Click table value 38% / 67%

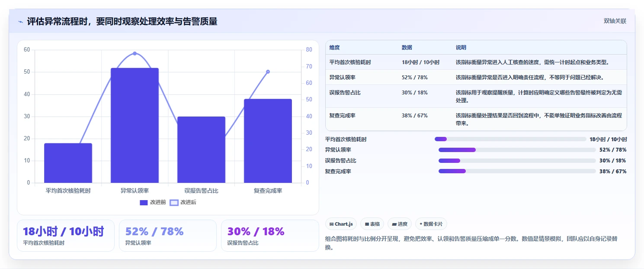point(415,116)
